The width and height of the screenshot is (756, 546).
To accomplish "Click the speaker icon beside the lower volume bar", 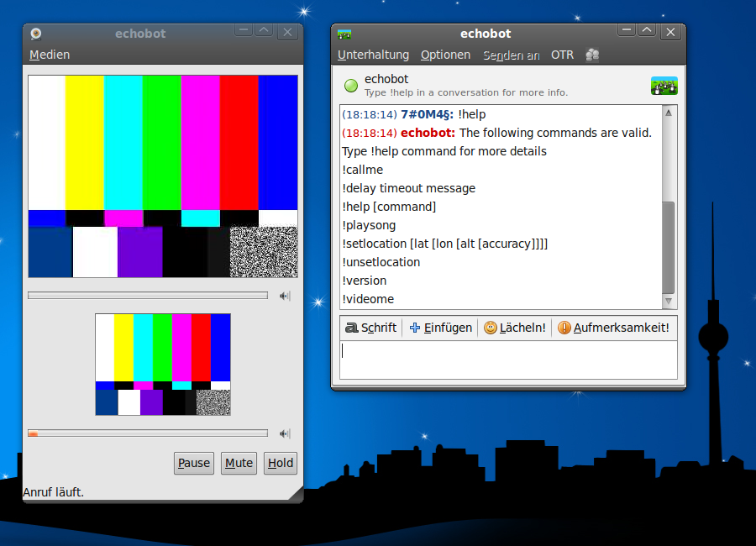I will pyautogui.click(x=285, y=433).
